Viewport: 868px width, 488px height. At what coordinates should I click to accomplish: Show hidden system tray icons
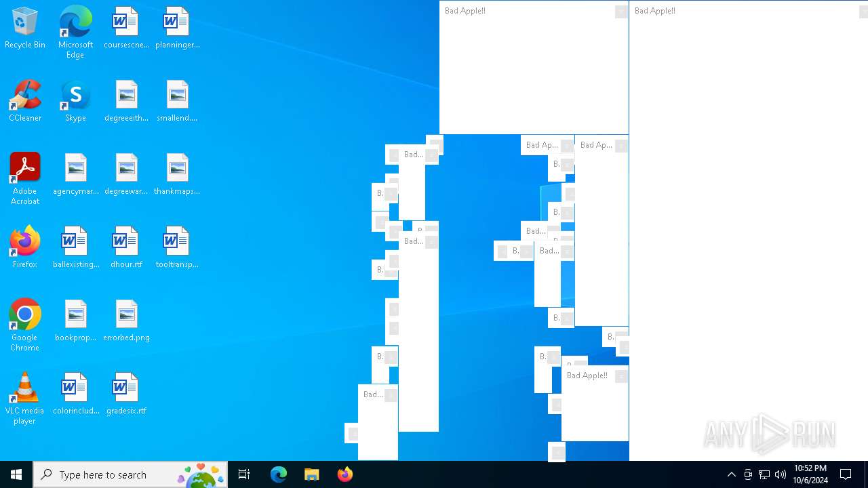pos(731,474)
